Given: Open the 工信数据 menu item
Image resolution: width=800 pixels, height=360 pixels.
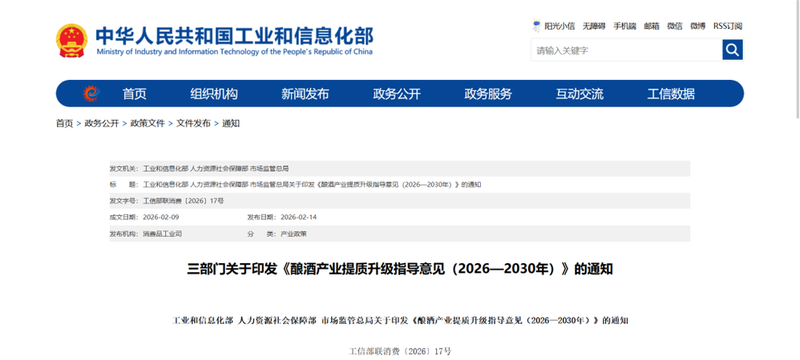Looking at the screenshot, I should [x=671, y=94].
